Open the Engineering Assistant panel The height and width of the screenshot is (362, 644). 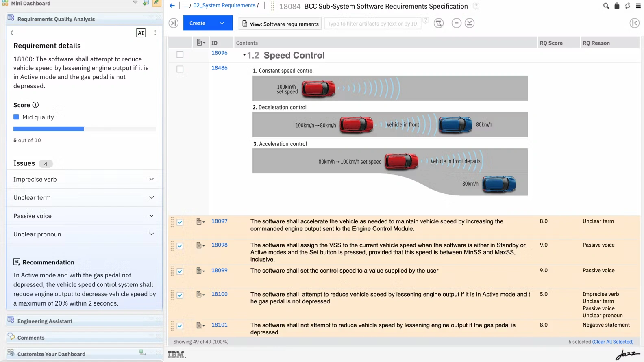click(x=45, y=321)
